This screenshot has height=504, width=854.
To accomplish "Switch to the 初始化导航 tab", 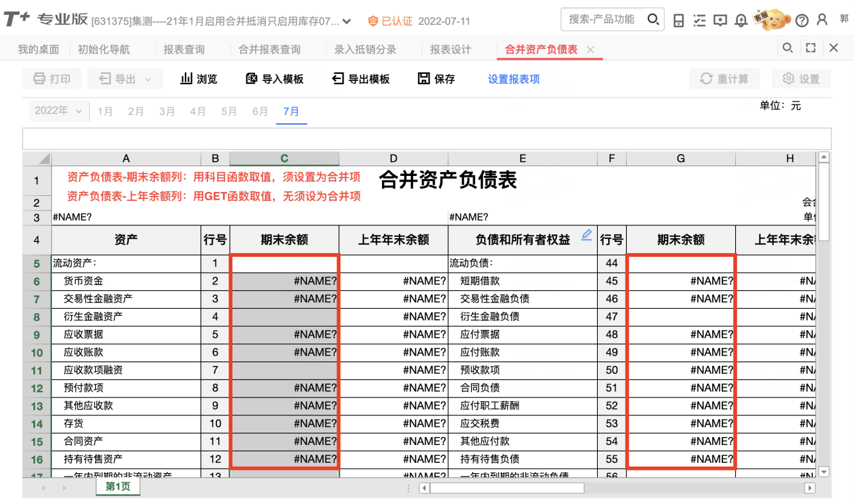I will (x=104, y=49).
